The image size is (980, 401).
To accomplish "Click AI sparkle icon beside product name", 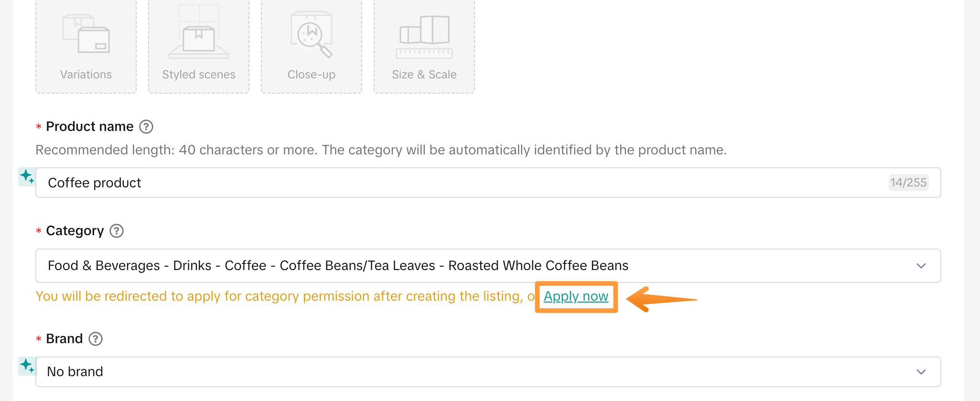I will [x=27, y=177].
